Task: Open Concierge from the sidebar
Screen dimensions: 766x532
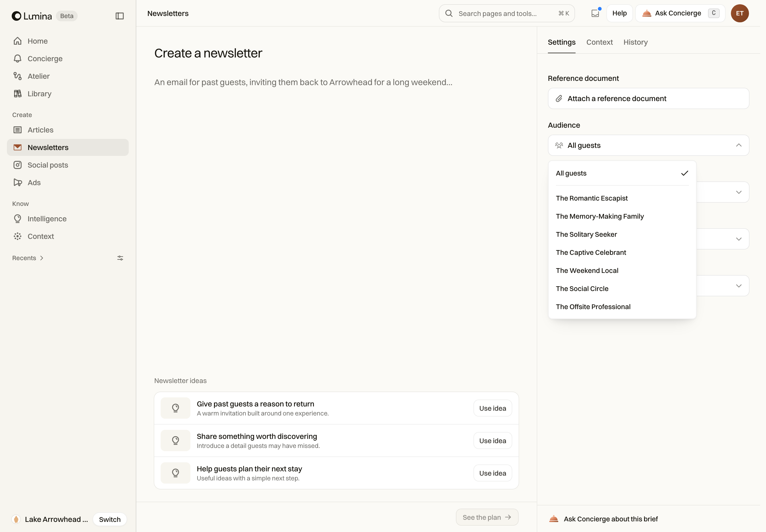Action: point(68,59)
